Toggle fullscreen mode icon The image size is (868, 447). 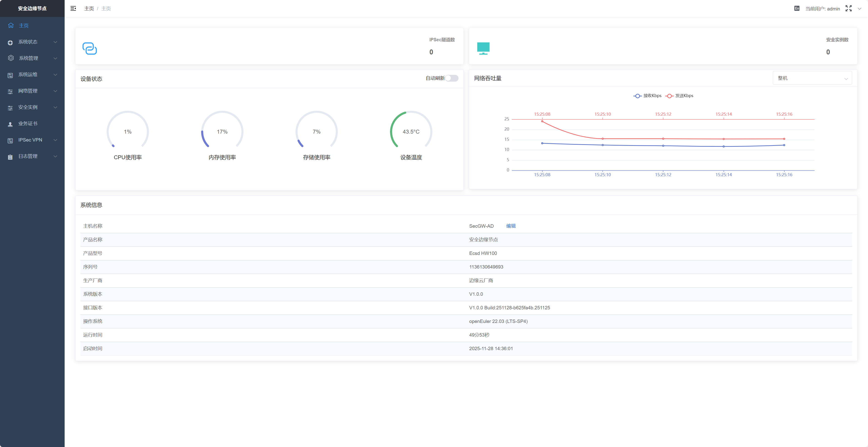tap(848, 8)
